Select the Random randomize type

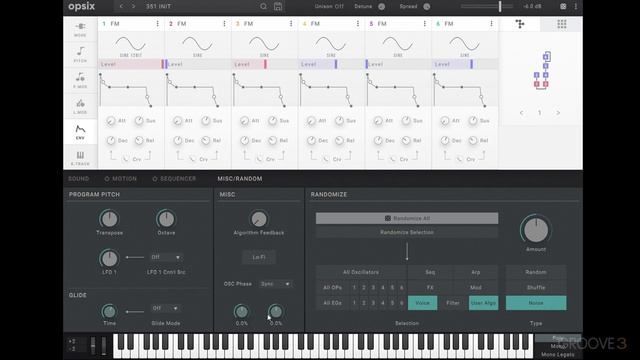(x=536, y=272)
